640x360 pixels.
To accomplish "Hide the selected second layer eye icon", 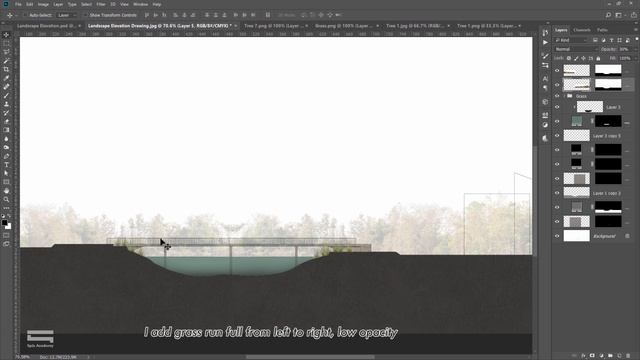I will [x=557, y=84].
